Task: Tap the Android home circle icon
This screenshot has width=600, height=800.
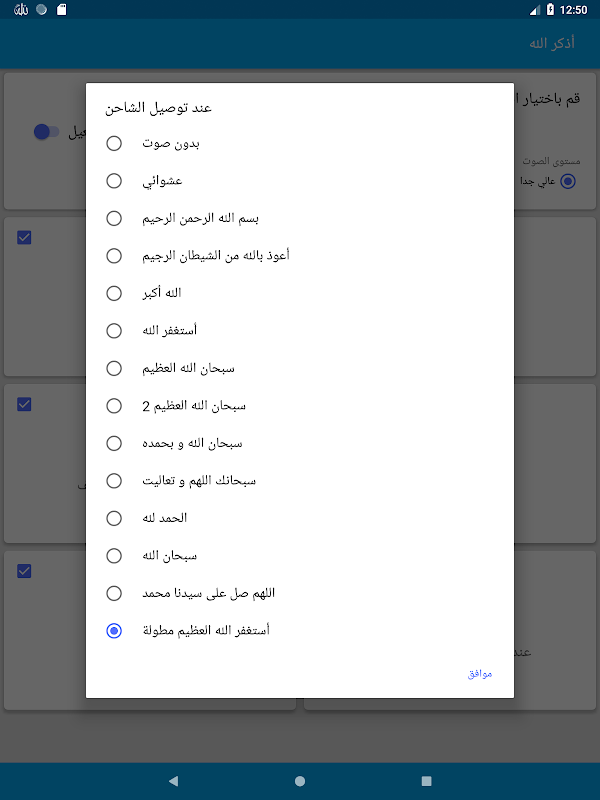Action: coord(300,781)
